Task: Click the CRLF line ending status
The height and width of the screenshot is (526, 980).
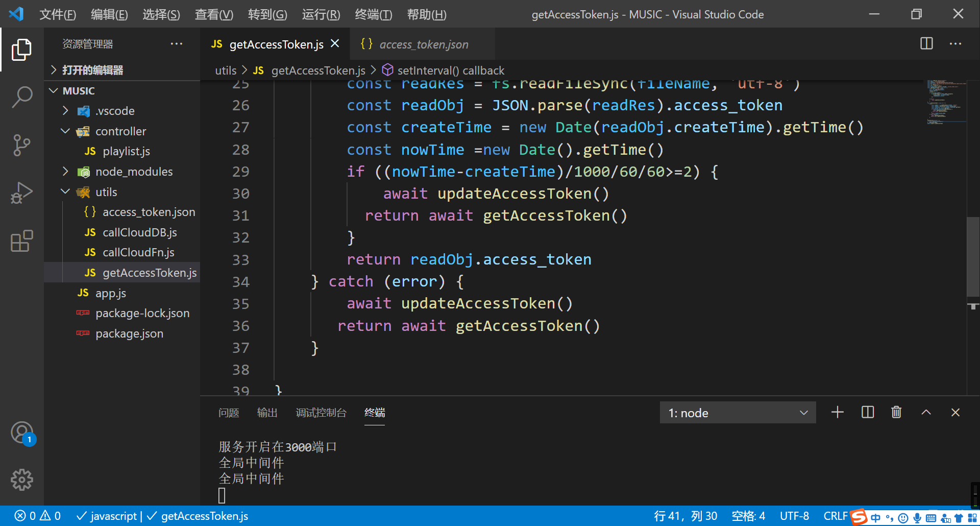Action: (x=836, y=516)
